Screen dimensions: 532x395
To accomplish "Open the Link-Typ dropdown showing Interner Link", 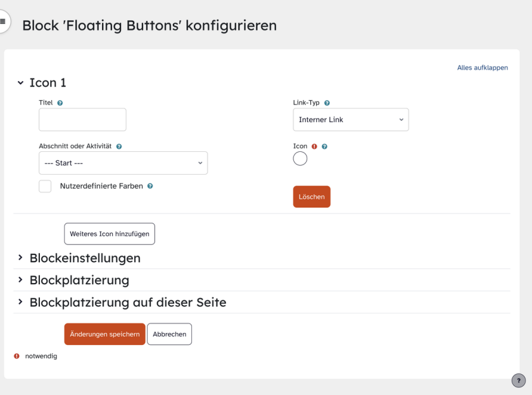I will (351, 119).
